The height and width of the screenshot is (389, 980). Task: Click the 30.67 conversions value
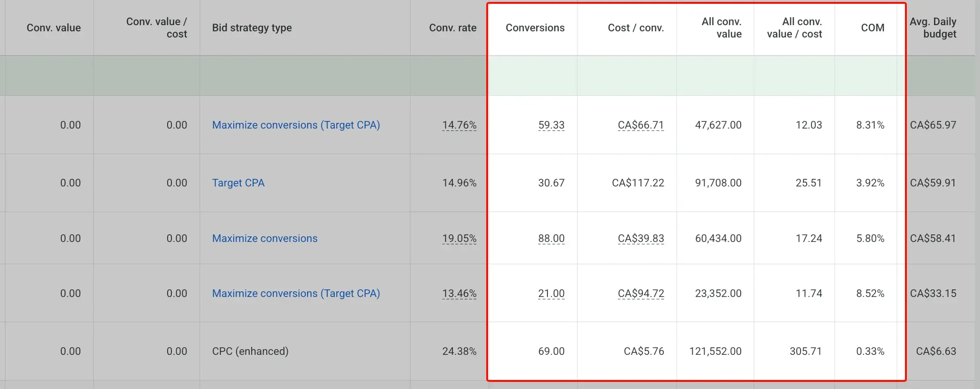click(x=551, y=183)
